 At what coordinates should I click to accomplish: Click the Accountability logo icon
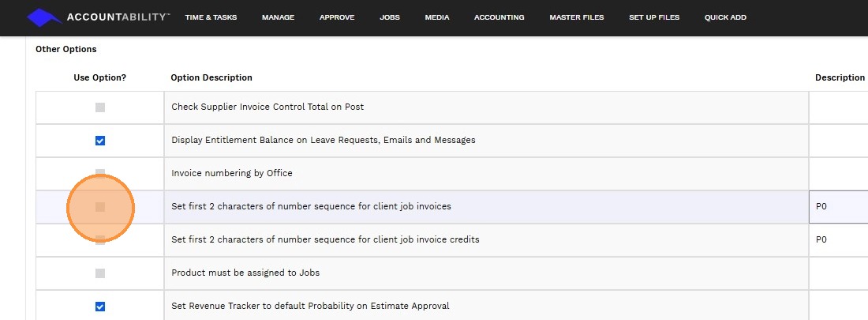point(43,17)
